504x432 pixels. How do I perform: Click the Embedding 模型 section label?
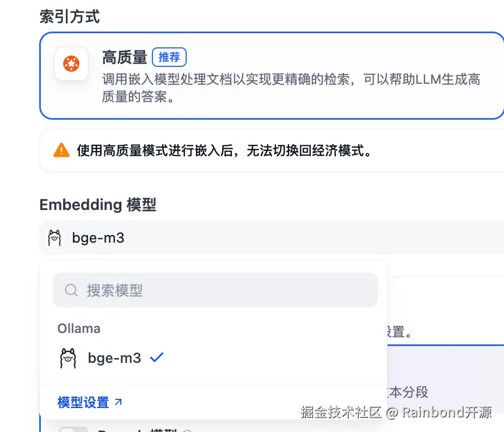(98, 205)
